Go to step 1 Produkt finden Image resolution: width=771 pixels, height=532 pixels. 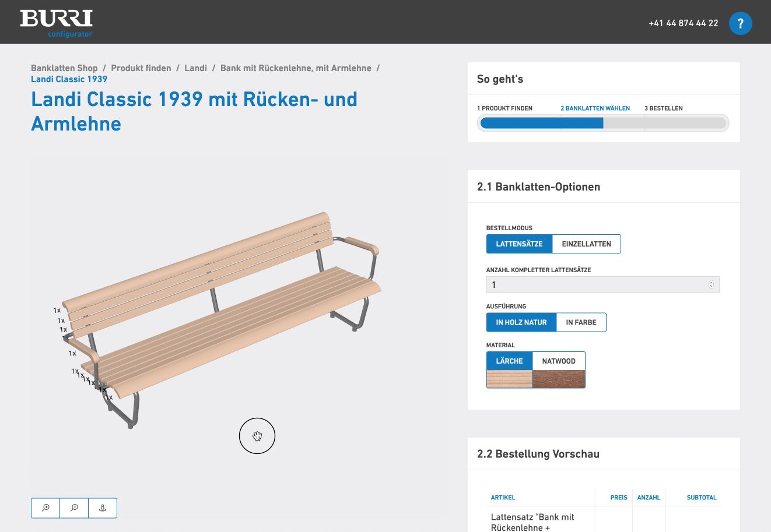504,108
